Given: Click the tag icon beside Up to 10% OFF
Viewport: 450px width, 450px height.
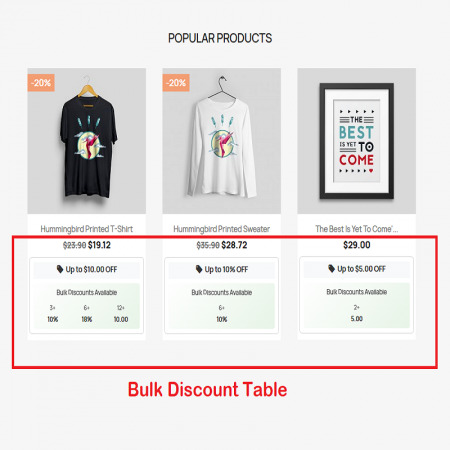Looking at the screenshot, I should point(199,269).
